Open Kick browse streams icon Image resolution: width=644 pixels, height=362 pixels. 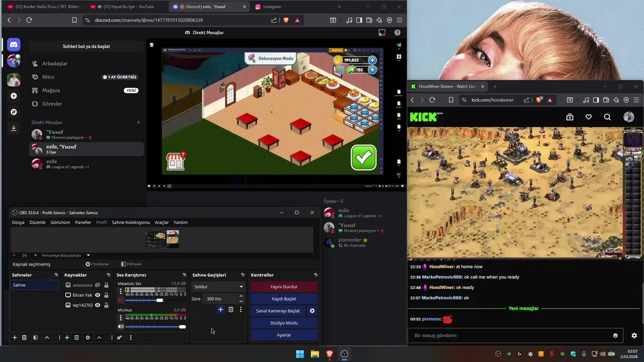coord(570,117)
